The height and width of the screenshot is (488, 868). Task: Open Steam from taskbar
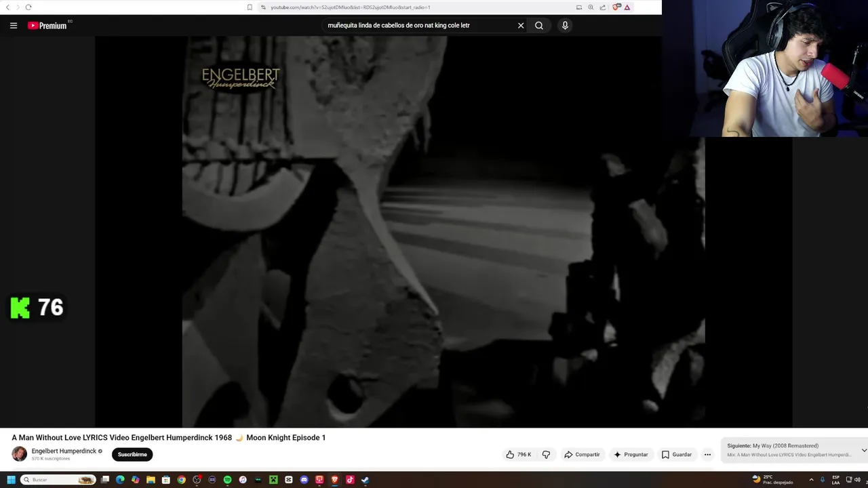(x=365, y=480)
